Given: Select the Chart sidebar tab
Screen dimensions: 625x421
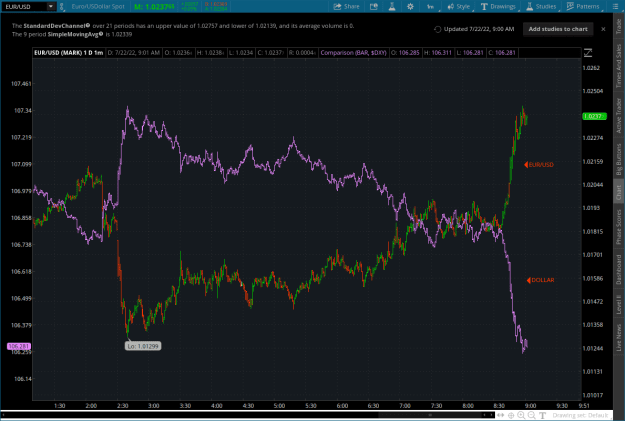Looking at the screenshot, I should (619, 193).
